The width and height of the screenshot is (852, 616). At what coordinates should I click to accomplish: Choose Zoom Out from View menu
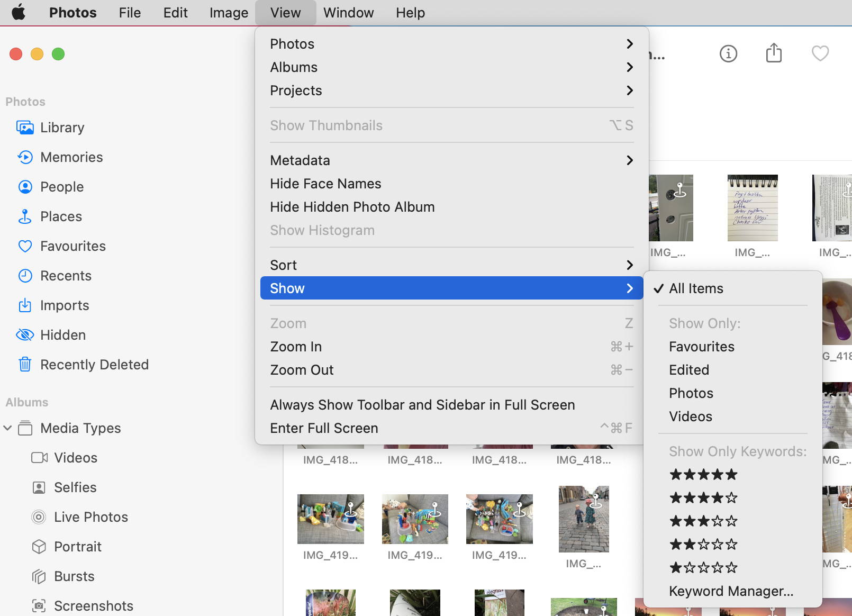(x=451, y=370)
